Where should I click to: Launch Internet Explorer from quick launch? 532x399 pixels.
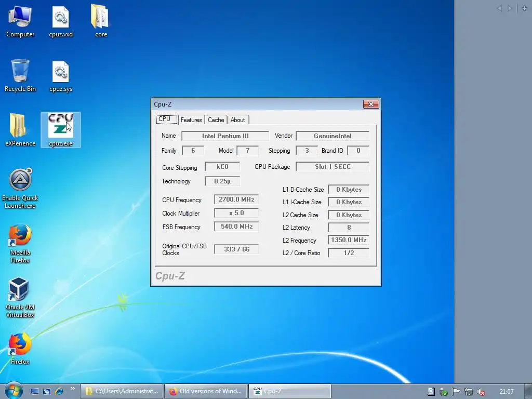coord(59,391)
